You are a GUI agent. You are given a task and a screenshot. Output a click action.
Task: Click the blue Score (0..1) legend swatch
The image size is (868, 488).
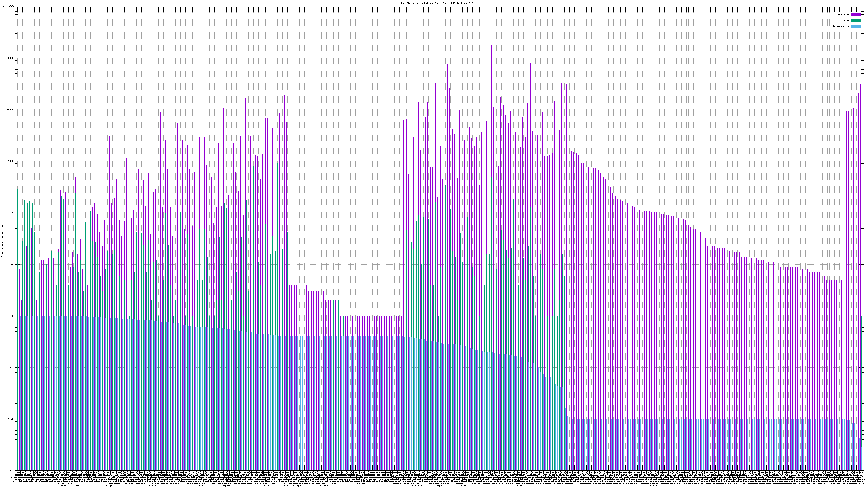(856, 26)
